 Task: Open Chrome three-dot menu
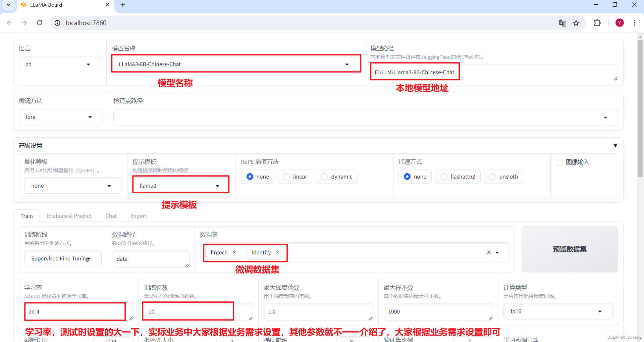(635, 23)
